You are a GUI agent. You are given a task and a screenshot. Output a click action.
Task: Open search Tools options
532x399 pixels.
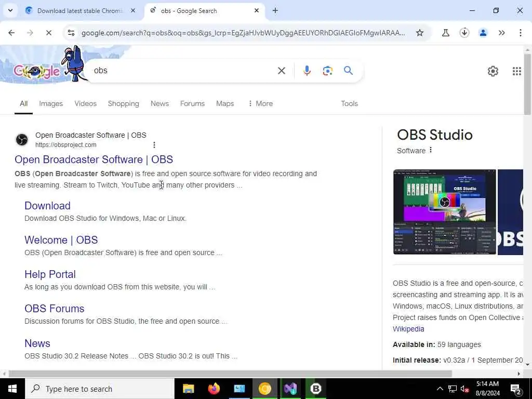pyautogui.click(x=350, y=103)
